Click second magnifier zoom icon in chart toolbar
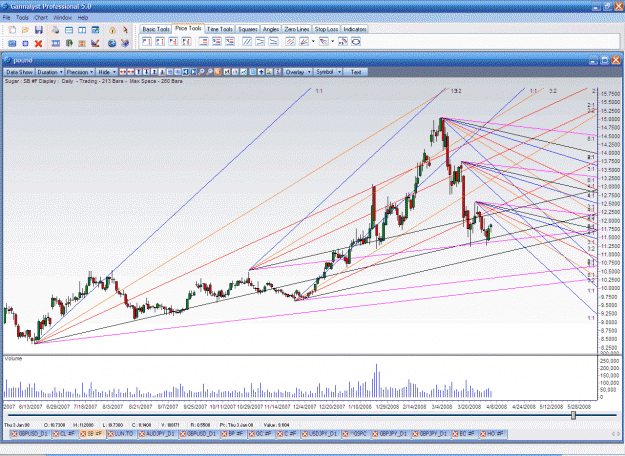Screen dimensions: 625x456 tap(209, 72)
